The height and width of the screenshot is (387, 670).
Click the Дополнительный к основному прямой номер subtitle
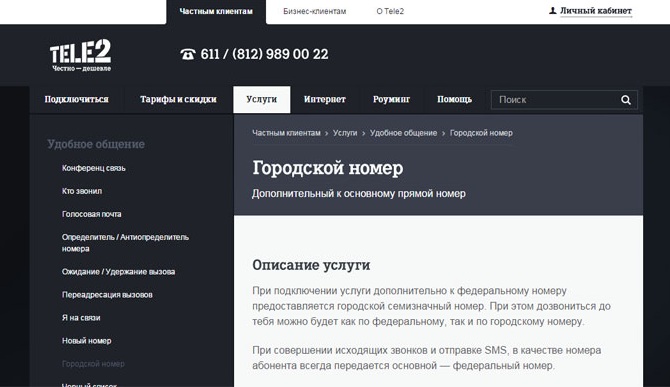click(359, 194)
